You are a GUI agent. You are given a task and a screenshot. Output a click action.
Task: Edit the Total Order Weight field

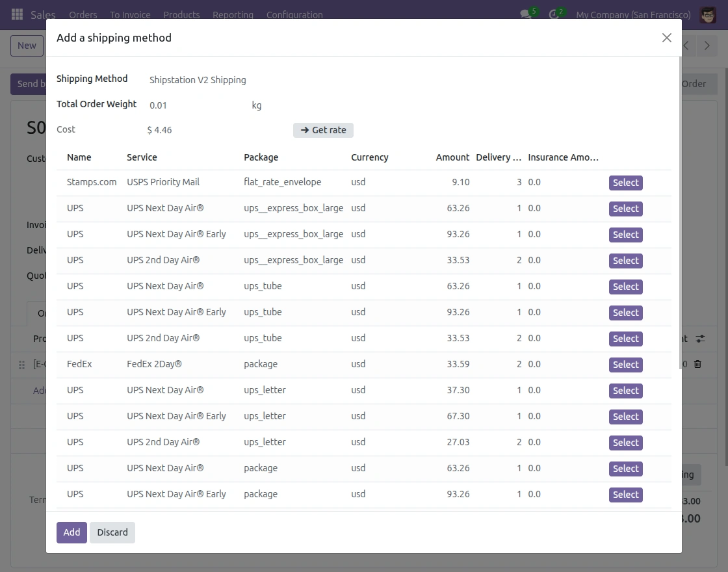click(x=158, y=105)
